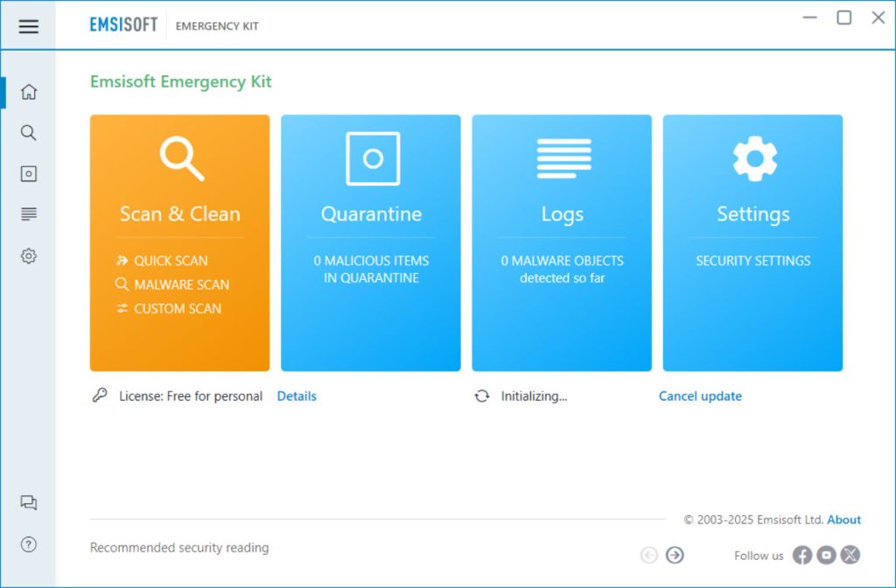Click the Emsisoft logo in header

[123, 25]
